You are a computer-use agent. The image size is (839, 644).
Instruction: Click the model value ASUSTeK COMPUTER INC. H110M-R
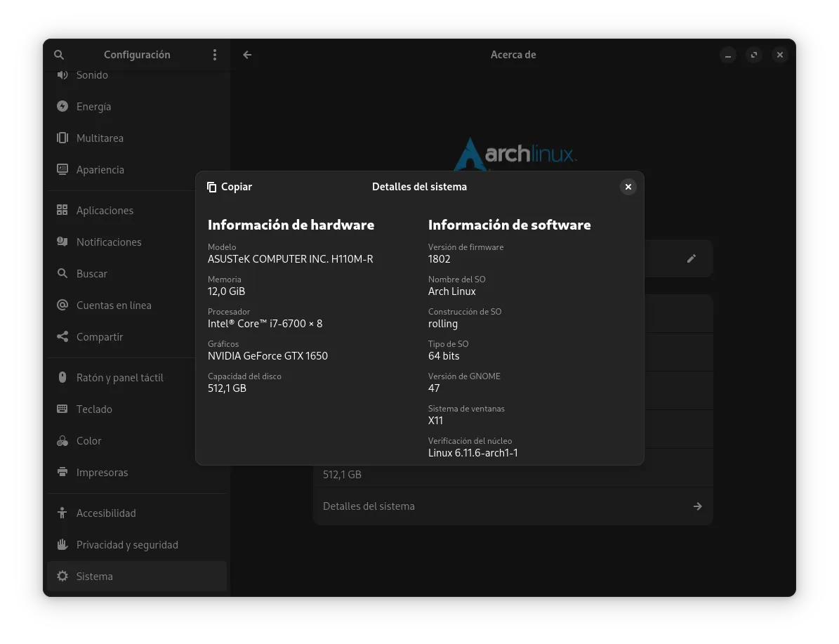coord(291,259)
